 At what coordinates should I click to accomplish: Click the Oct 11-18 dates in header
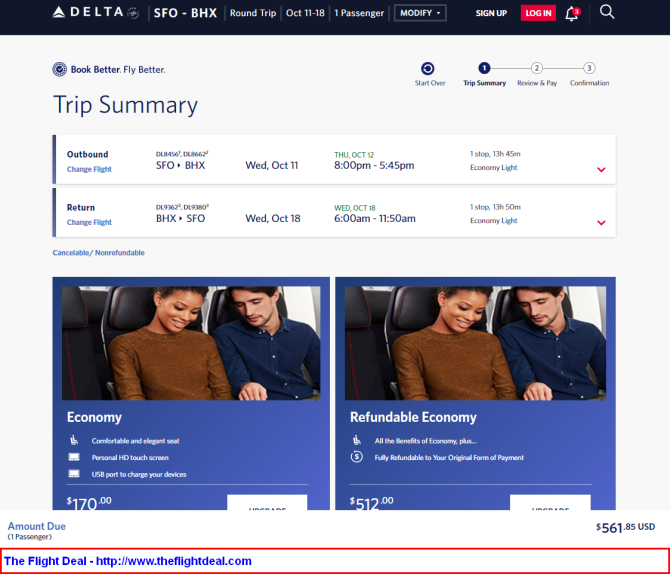click(306, 13)
